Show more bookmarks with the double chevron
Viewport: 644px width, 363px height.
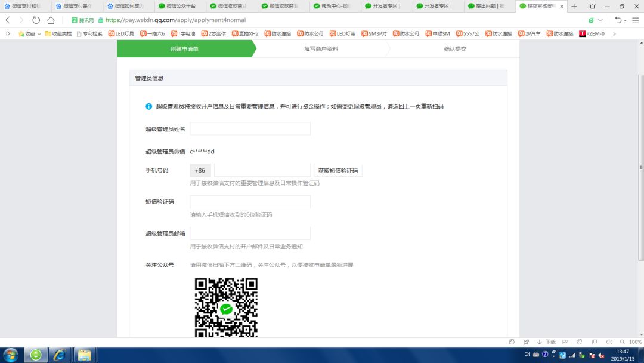tap(614, 34)
